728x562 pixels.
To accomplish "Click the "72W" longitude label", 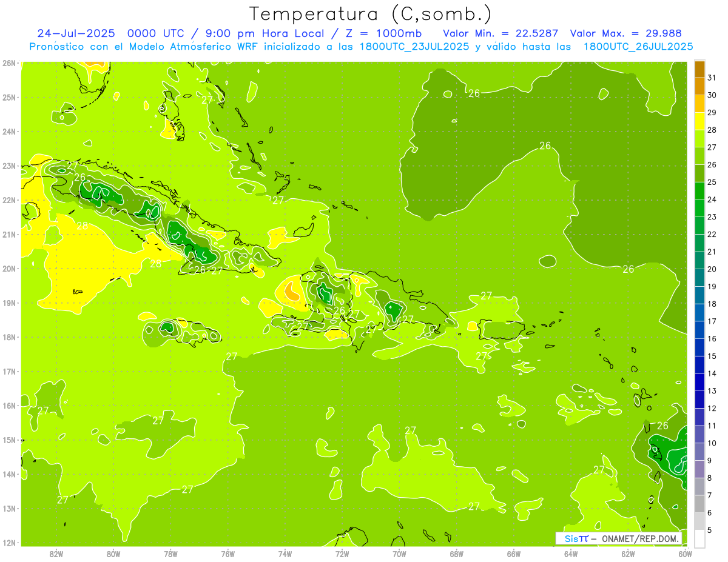I will click(x=342, y=554).
